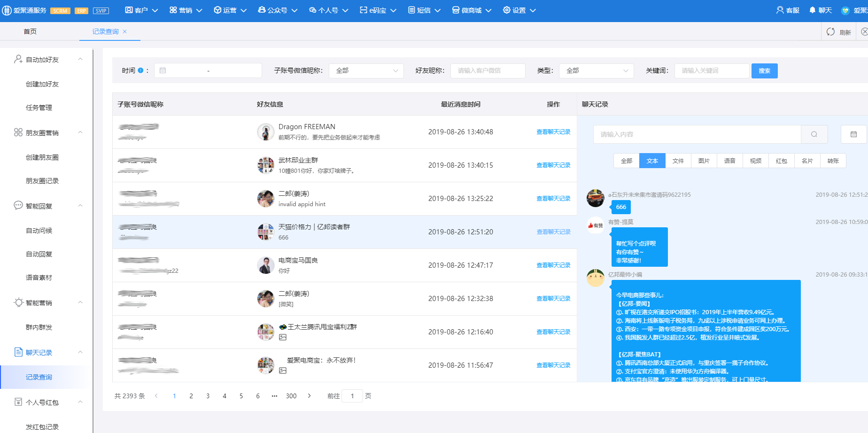Go to previous page arrow in pagination
This screenshot has height=433, width=868.
coord(156,396)
